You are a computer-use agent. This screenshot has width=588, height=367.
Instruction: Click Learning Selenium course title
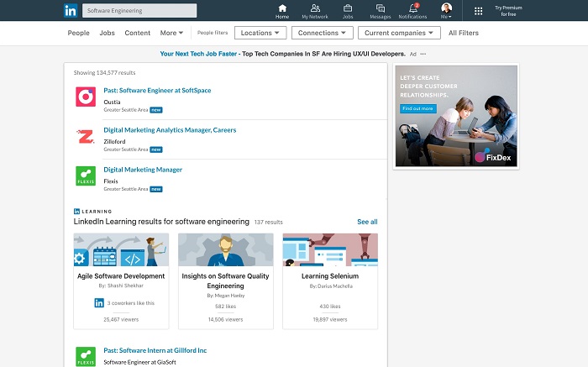(330, 276)
